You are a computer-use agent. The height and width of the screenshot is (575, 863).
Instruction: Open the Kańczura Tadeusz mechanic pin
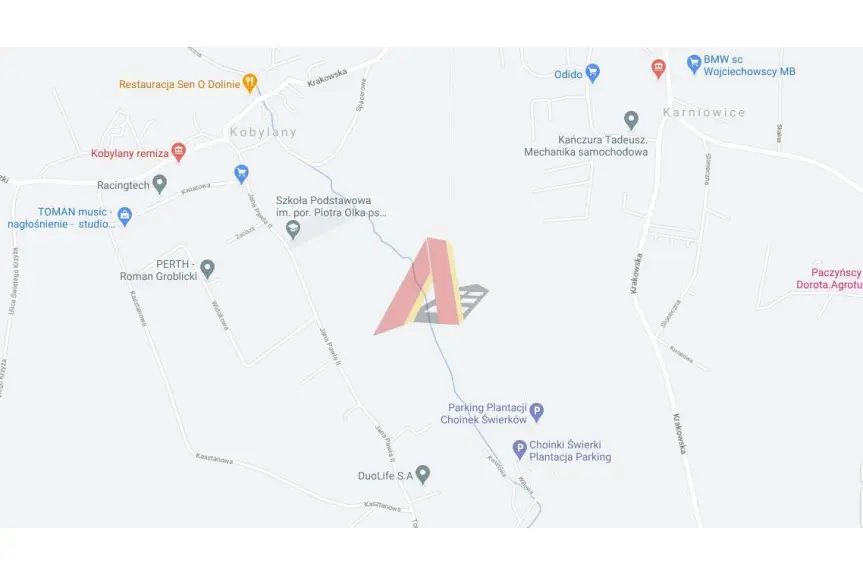pos(631,121)
